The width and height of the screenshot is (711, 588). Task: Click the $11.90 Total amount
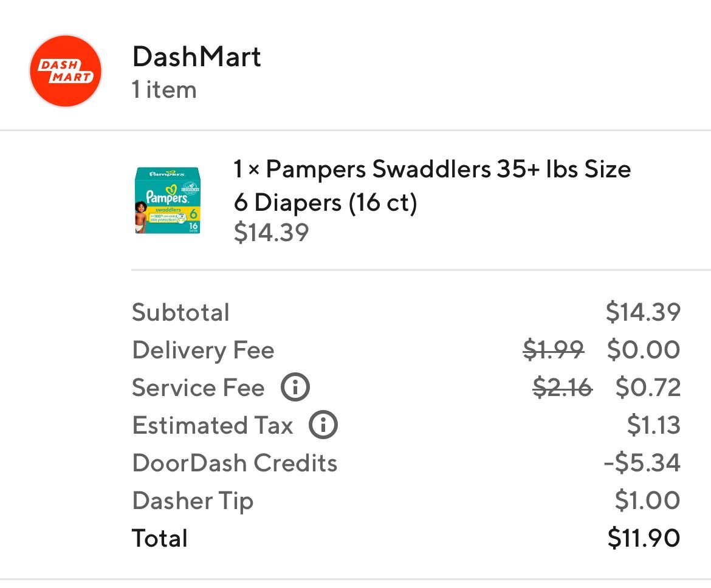pos(644,538)
